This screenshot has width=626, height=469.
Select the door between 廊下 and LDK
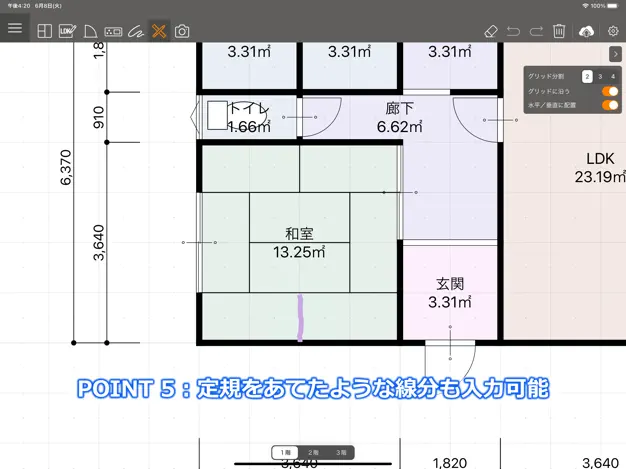[x=477, y=120]
